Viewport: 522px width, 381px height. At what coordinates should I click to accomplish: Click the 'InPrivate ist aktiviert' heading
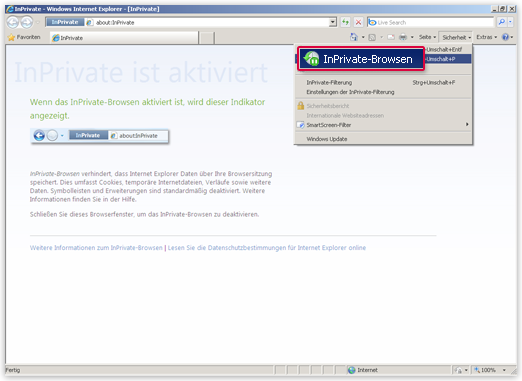click(141, 72)
